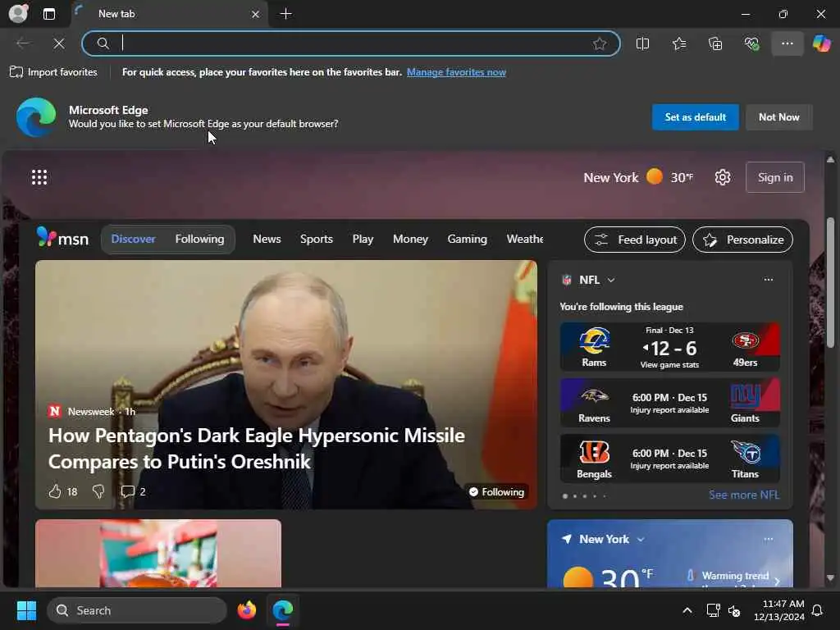Click the taskbar Search box
Image resolution: width=840 pixels, height=630 pixels.
pos(137,610)
